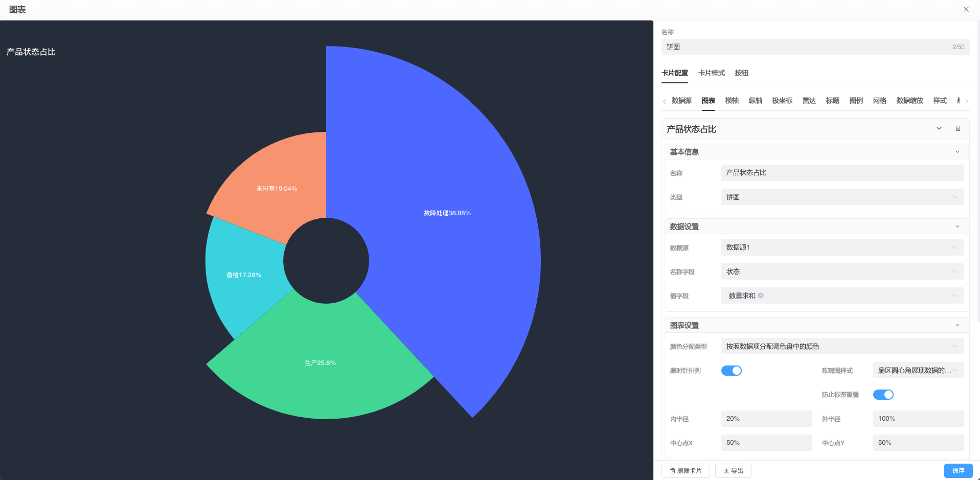Click the 内半径 input showing 20%
Image resolution: width=980 pixels, height=480 pixels.
point(766,418)
